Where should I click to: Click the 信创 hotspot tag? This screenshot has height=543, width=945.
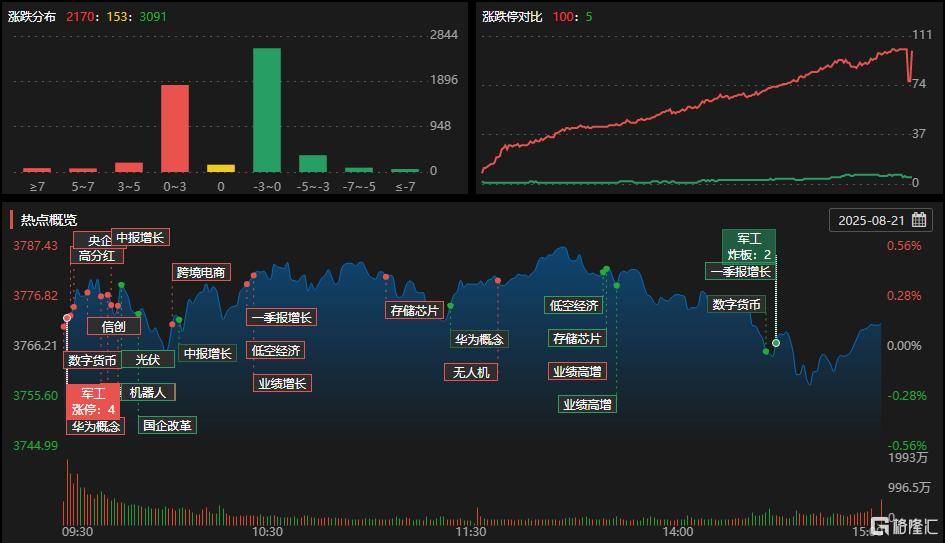click(114, 326)
